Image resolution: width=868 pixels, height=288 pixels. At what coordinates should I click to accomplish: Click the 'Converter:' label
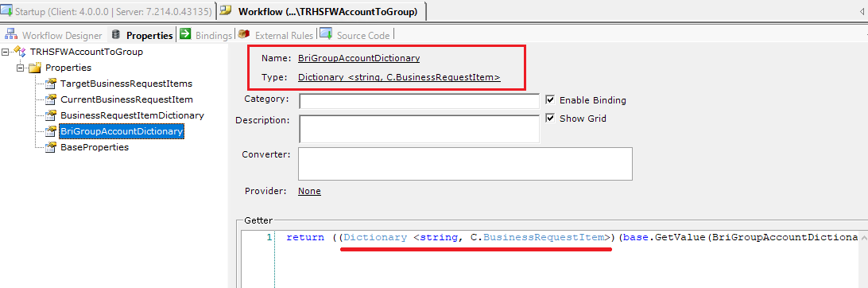(265, 154)
